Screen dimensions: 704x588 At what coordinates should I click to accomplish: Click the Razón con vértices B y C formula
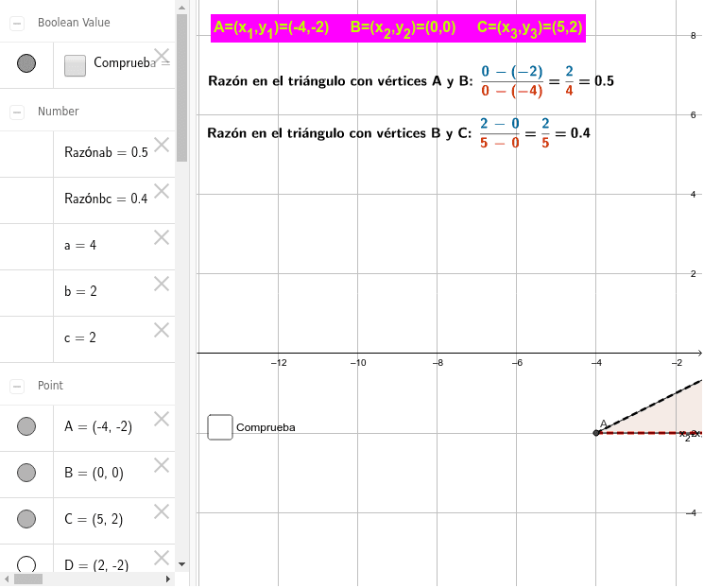pyautogui.click(x=399, y=133)
